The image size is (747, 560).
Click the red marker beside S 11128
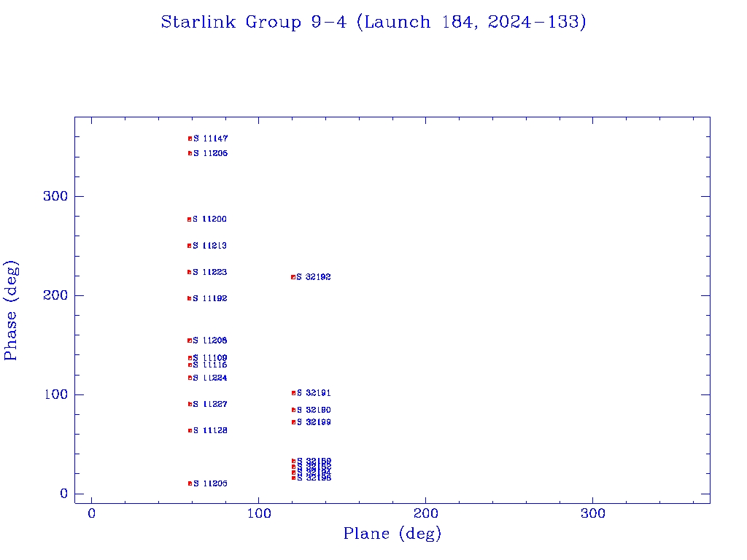(x=190, y=430)
